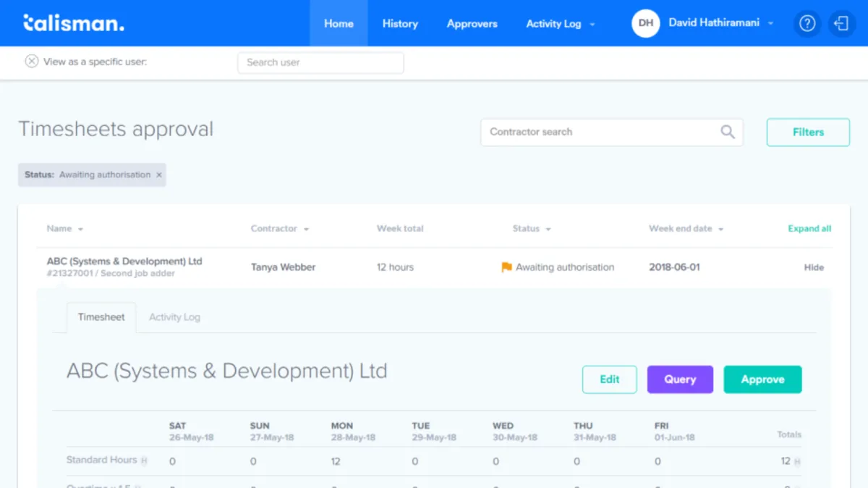Open the History menu item

coord(400,24)
